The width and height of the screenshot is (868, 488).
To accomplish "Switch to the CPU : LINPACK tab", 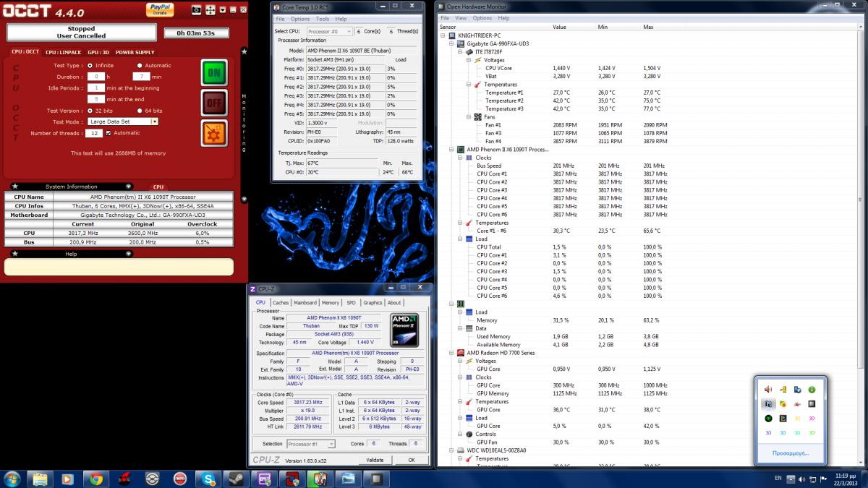I will (63, 52).
